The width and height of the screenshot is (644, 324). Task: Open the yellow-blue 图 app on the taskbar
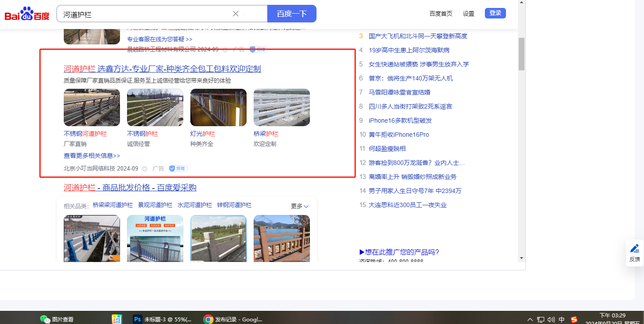116,320
